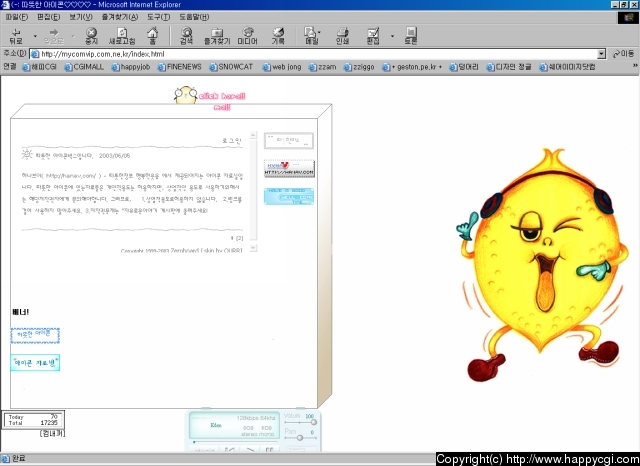Open the 검색 search pane
Screen dimensions: 640x466
(186, 36)
